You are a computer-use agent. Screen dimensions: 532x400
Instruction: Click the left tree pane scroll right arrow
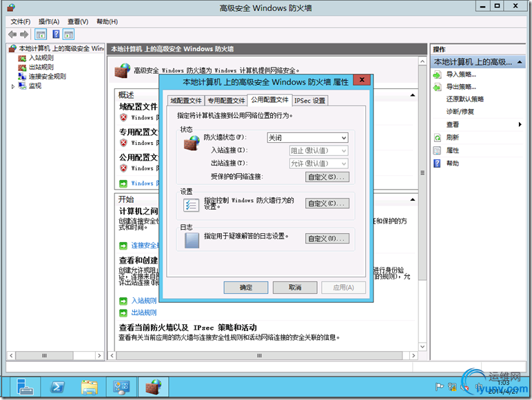coord(99,356)
